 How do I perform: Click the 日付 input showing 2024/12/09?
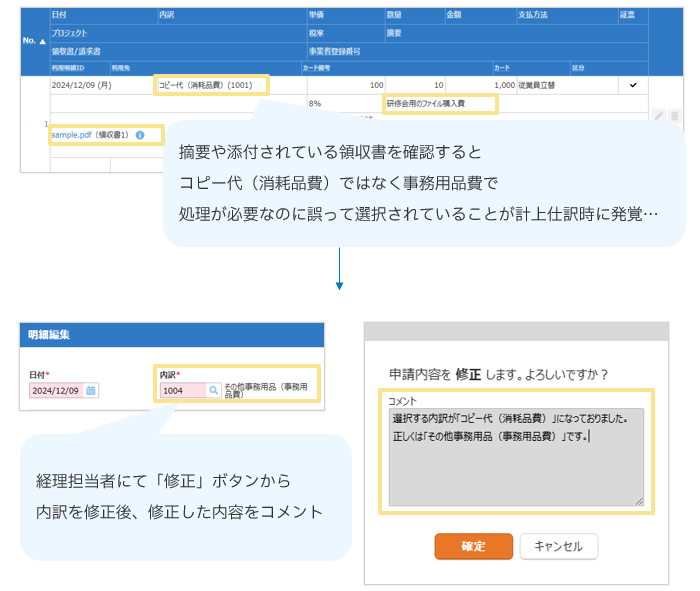(x=57, y=390)
